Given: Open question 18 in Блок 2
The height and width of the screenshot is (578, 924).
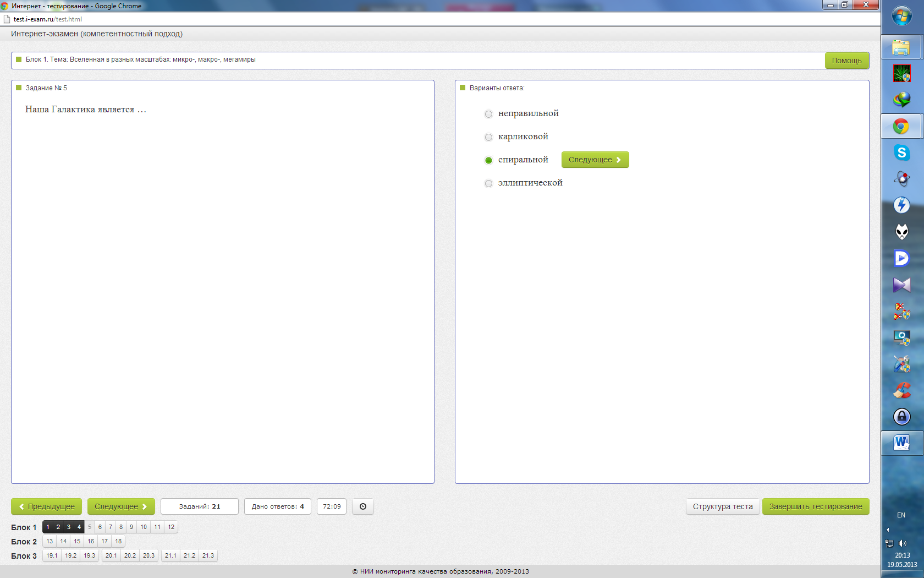Looking at the screenshot, I should click(x=118, y=541).
